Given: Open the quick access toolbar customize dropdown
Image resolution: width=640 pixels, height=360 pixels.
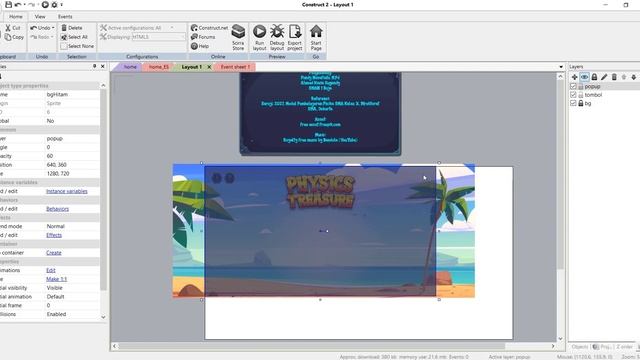Looking at the screenshot, I should coord(62,4).
